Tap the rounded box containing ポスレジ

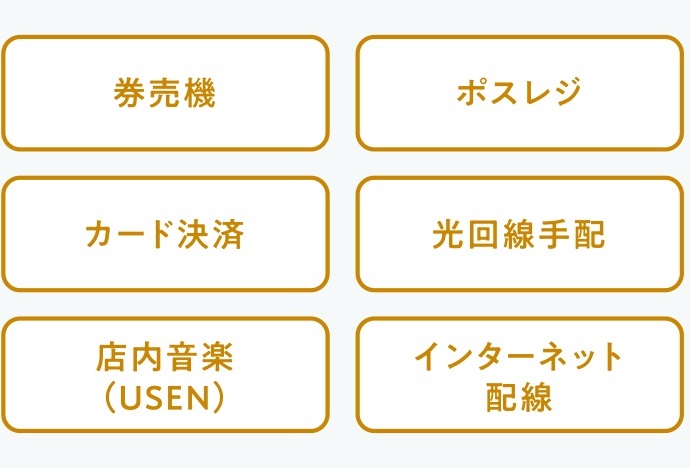pos(519,93)
